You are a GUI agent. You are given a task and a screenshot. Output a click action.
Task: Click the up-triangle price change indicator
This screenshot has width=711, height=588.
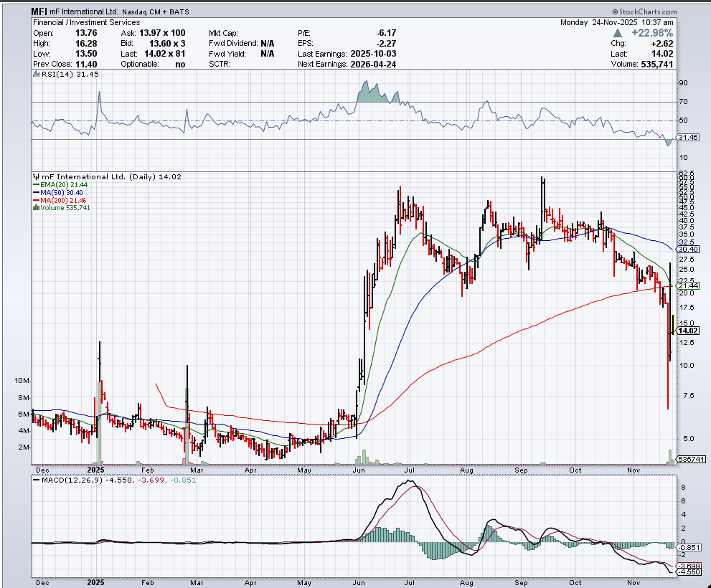pos(624,33)
